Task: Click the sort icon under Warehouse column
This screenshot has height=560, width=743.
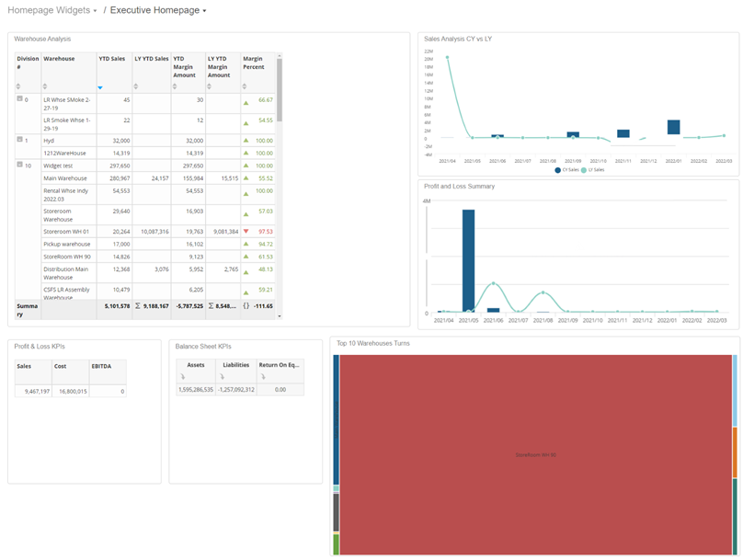Action: [46, 86]
